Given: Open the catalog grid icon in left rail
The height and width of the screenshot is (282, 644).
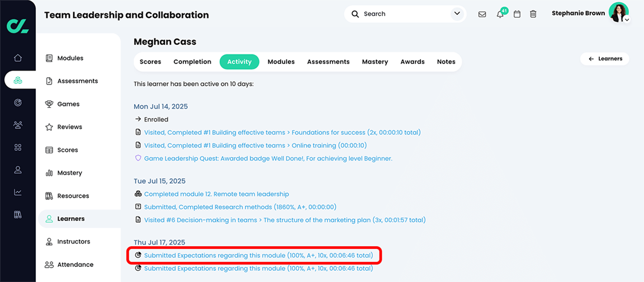Looking at the screenshot, I should [x=18, y=147].
